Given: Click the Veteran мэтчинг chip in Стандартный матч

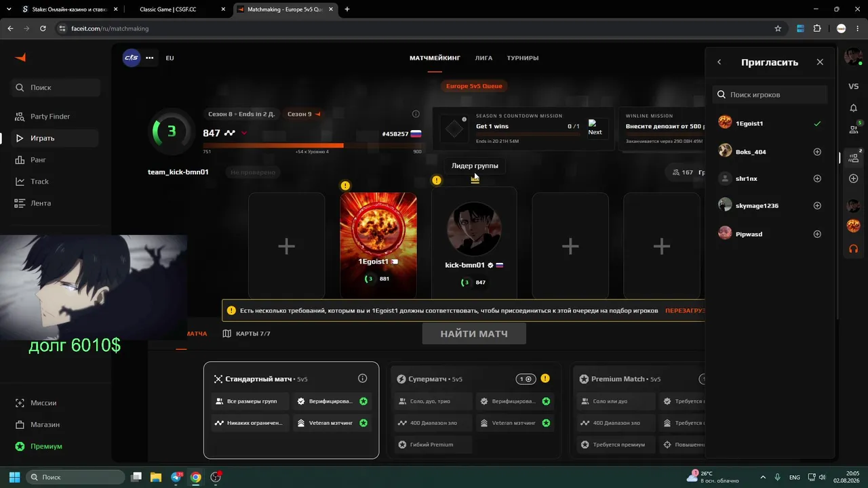Looking at the screenshot, I should tap(333, 423).
